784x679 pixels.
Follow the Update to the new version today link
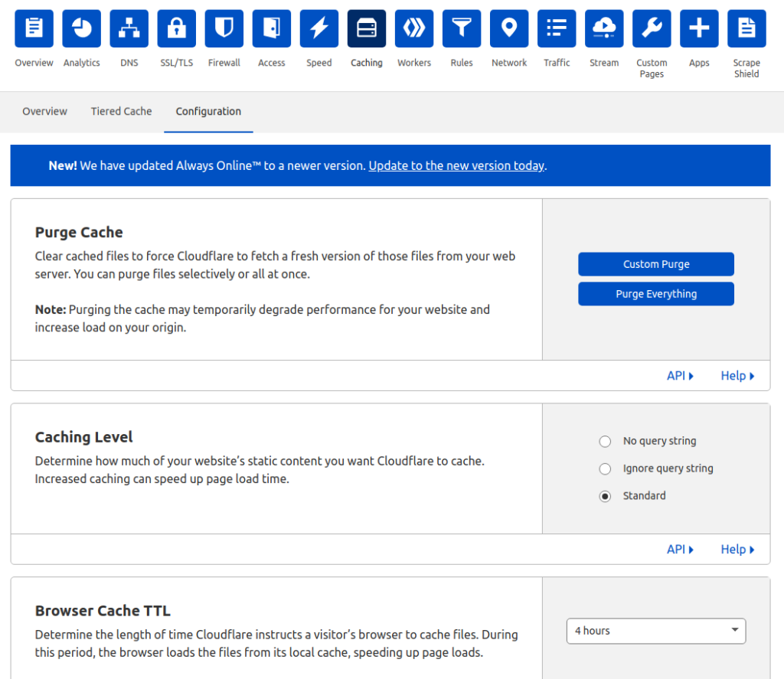(x=456, y=165)
